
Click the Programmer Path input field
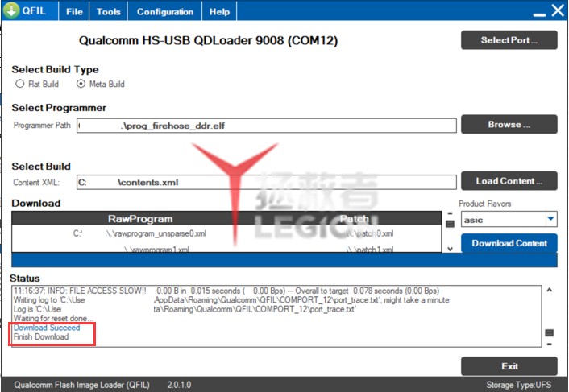[266, 126]
